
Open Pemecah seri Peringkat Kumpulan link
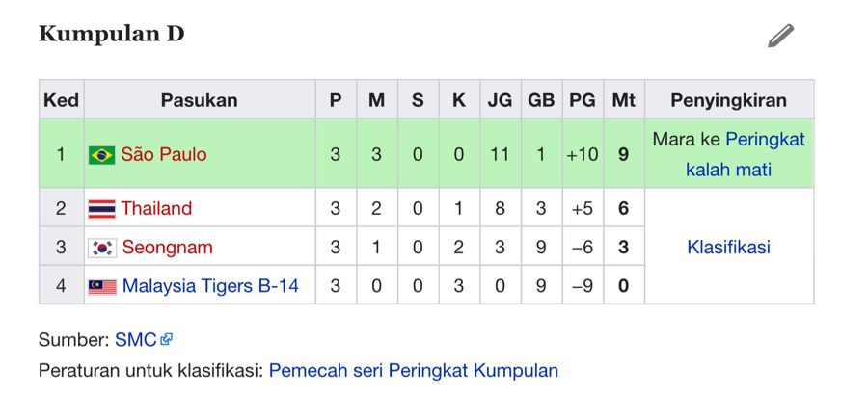click(x=414, y=370)
